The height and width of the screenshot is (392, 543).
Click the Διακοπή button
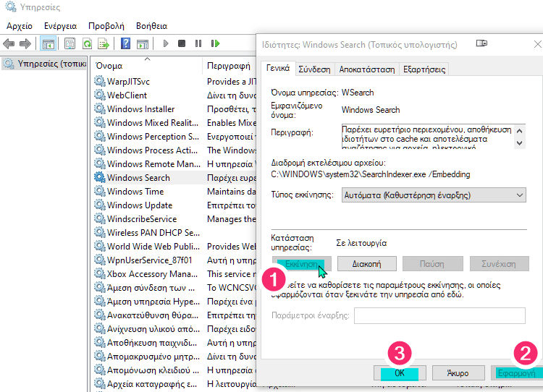coord(367,264)
